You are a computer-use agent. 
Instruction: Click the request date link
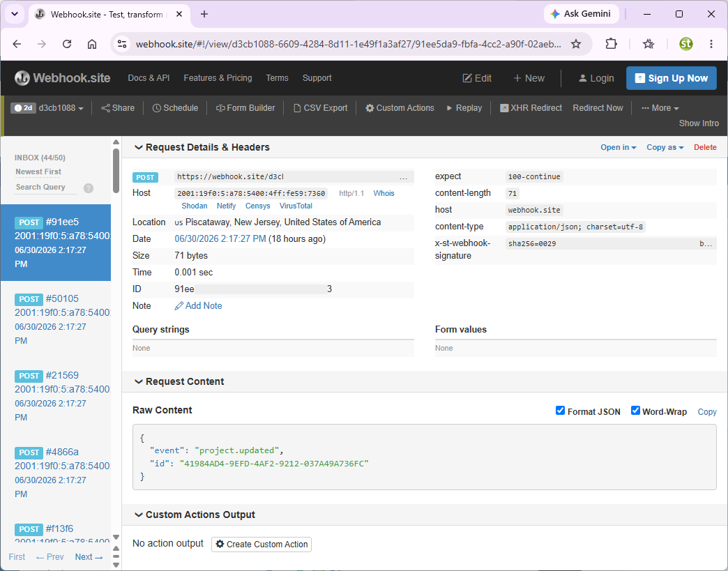[220, 238]
